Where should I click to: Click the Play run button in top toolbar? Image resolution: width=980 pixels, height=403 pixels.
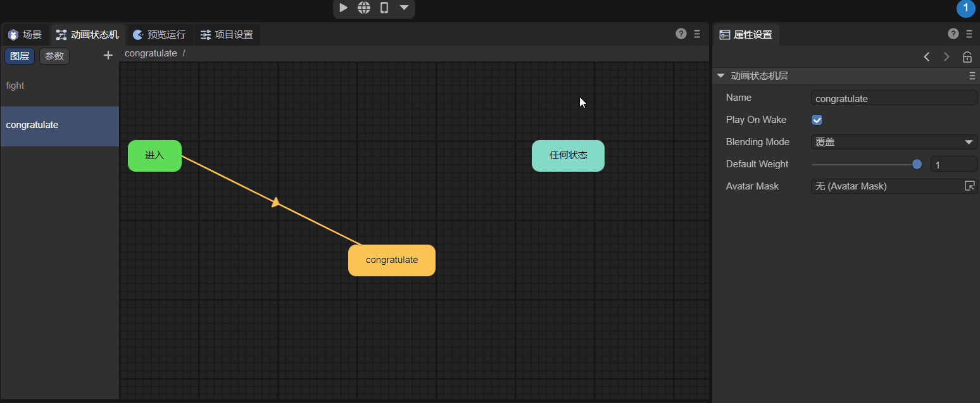point(343,8)
